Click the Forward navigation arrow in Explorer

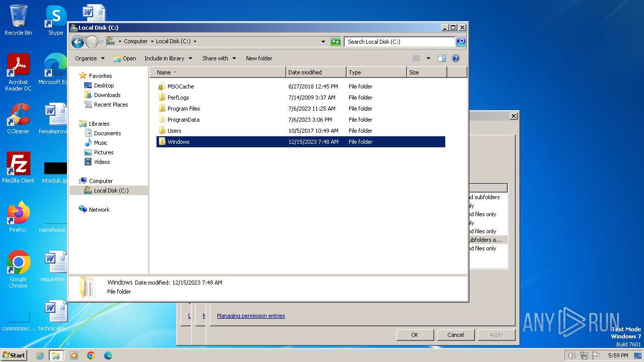(x=92, y=42)
